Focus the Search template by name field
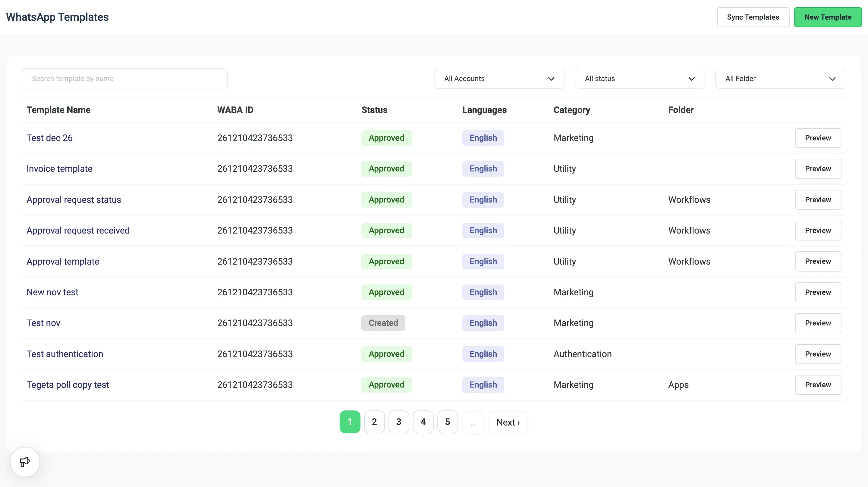 coord(125,79)
